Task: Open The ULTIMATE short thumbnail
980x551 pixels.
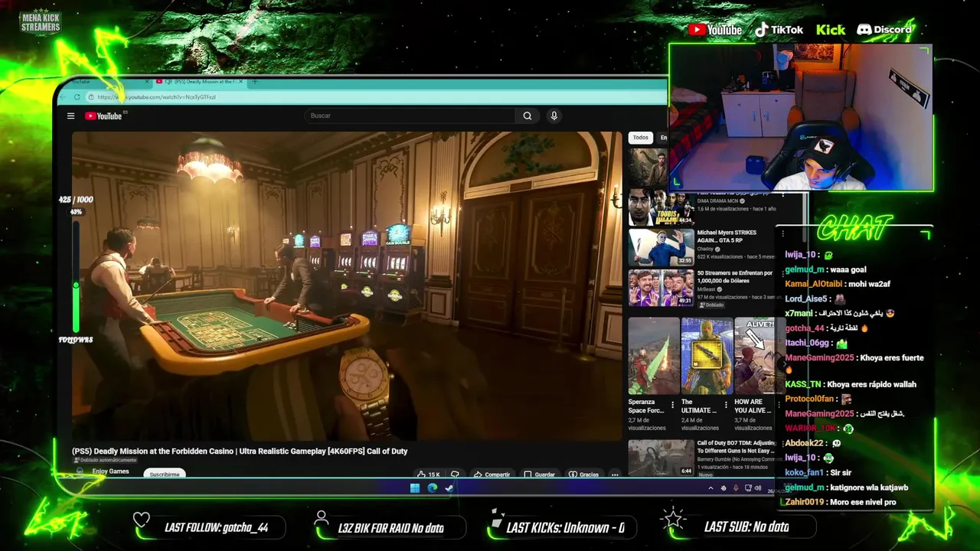Action: [x=707, y=356]
